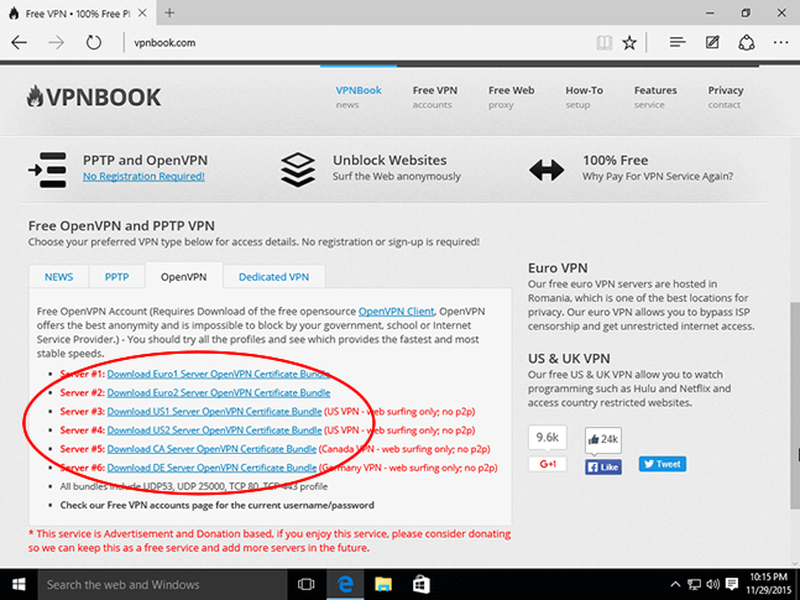Add page to favorites star icon
The width and height of the screenshot is (800, 600).
[629, 43]
